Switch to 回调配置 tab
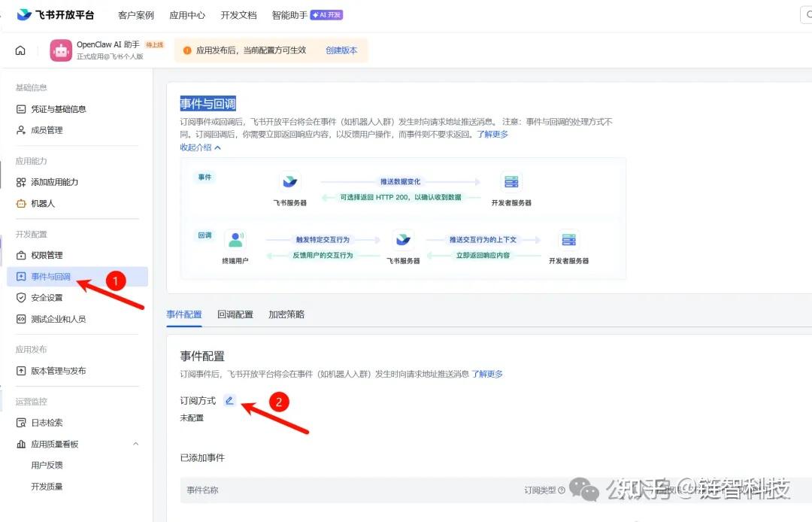The width and height of the screenshot is (812, 522). (x=235, y=314)
